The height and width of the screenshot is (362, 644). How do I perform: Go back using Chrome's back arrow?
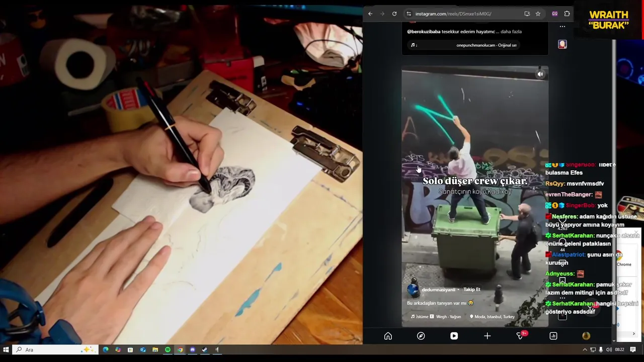[x=370, y=14]
